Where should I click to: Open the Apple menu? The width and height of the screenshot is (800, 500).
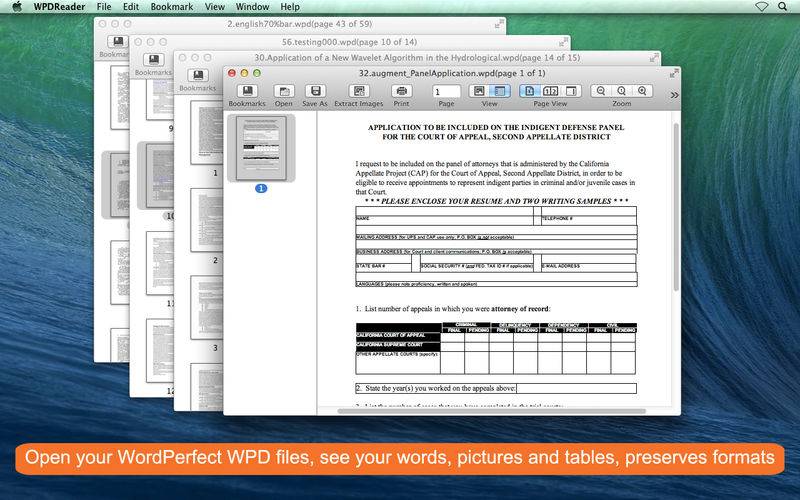[x=17, y=7]
